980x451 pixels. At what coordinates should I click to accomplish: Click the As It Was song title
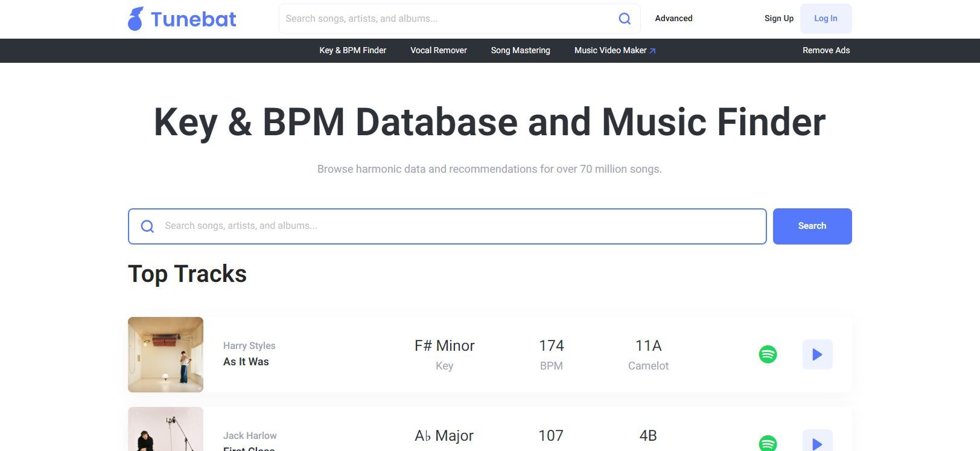[246, 362]
